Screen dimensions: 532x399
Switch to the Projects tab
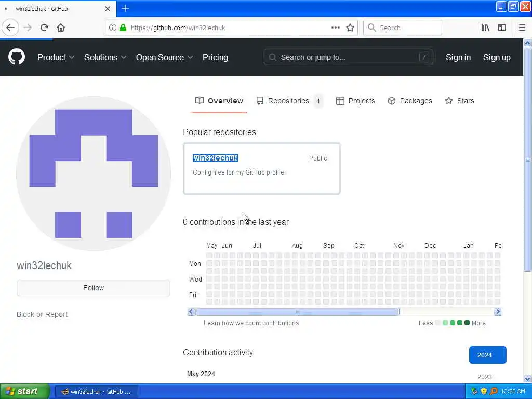point(355,101)
